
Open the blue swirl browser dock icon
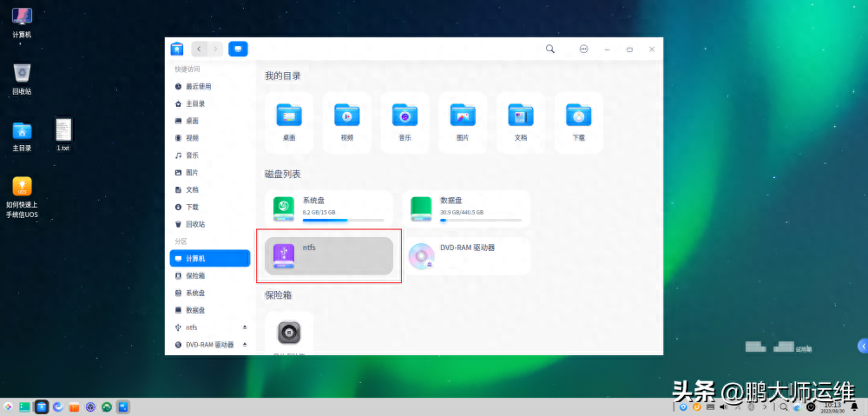point(57,407)
